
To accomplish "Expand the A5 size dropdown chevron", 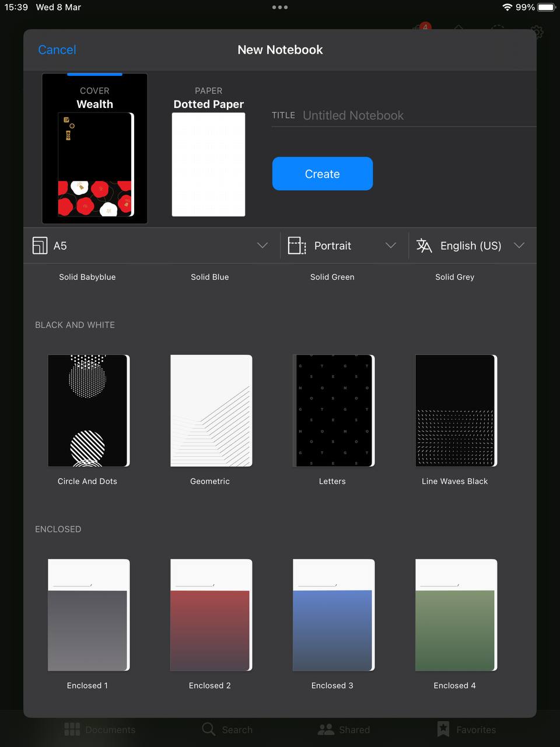I will click(x=262, y=246).
